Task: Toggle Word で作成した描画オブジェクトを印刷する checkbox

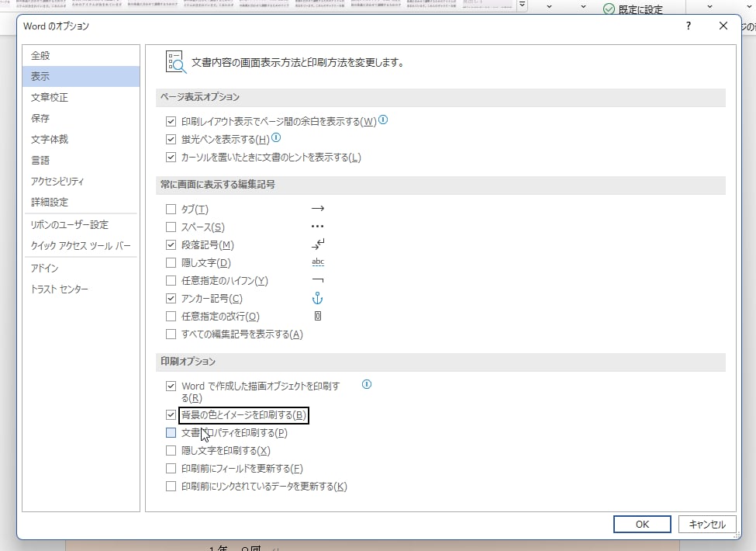Action: [x=171, y=386]
